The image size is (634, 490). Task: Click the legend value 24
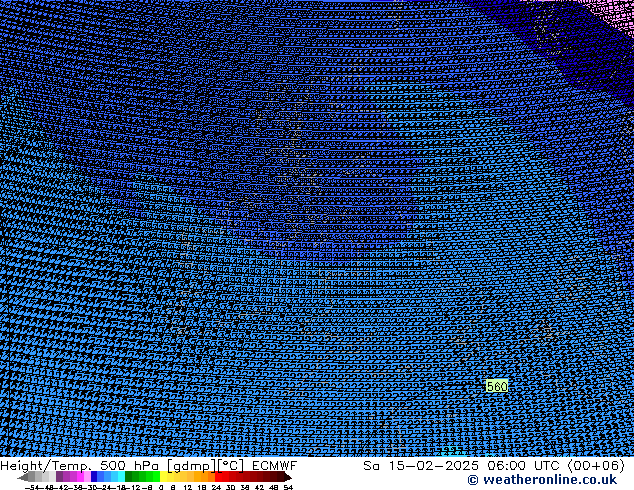tap(216, 488)
